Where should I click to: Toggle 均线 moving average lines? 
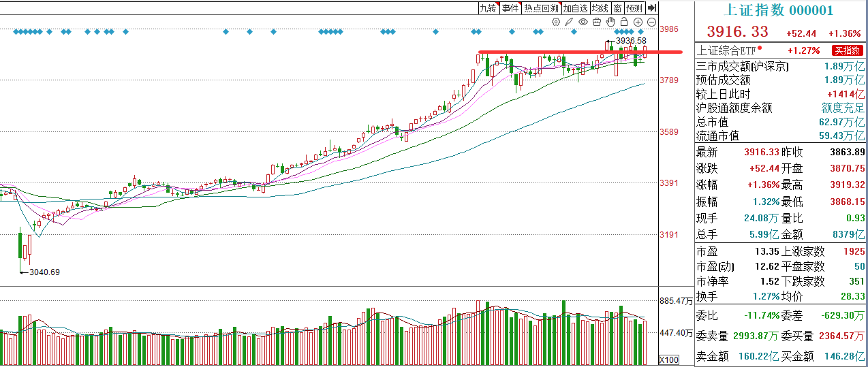(600, 8)
